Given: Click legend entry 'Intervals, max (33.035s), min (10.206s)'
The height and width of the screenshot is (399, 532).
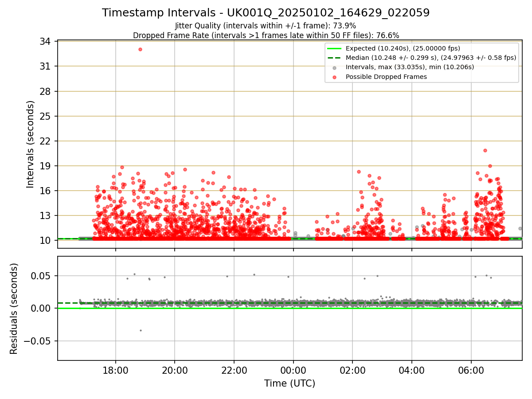Looking at the screenshot, I should [x=410, y=67].
